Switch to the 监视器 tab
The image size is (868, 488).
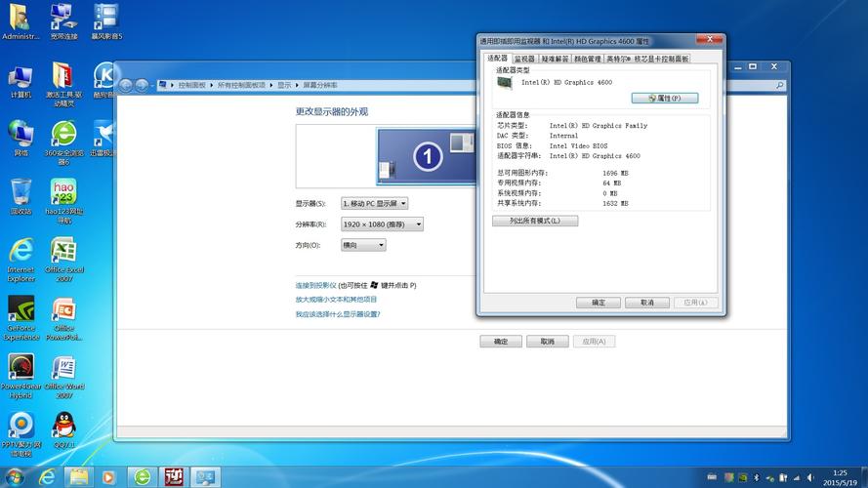pos(524,59)
